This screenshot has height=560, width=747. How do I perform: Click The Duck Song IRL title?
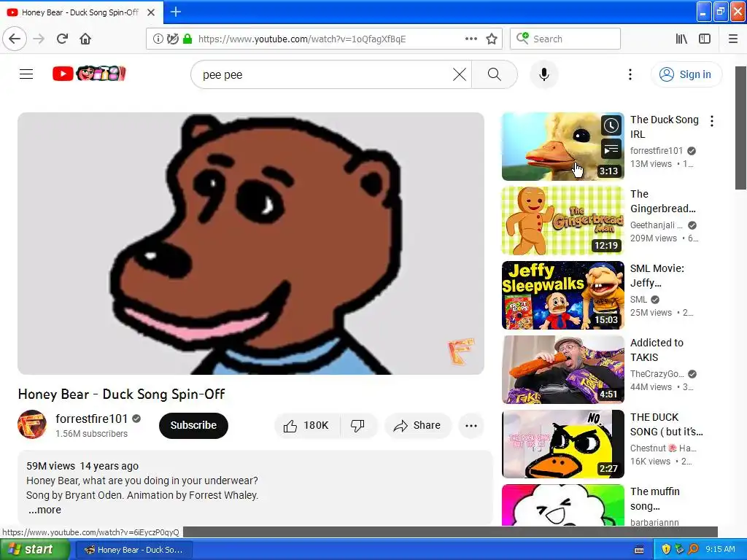tap(664, 127)
